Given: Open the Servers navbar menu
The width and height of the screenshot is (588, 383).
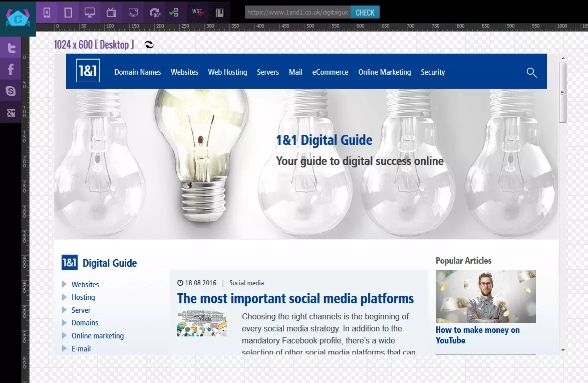Looking at the screenshot, I should pos(268,72).
